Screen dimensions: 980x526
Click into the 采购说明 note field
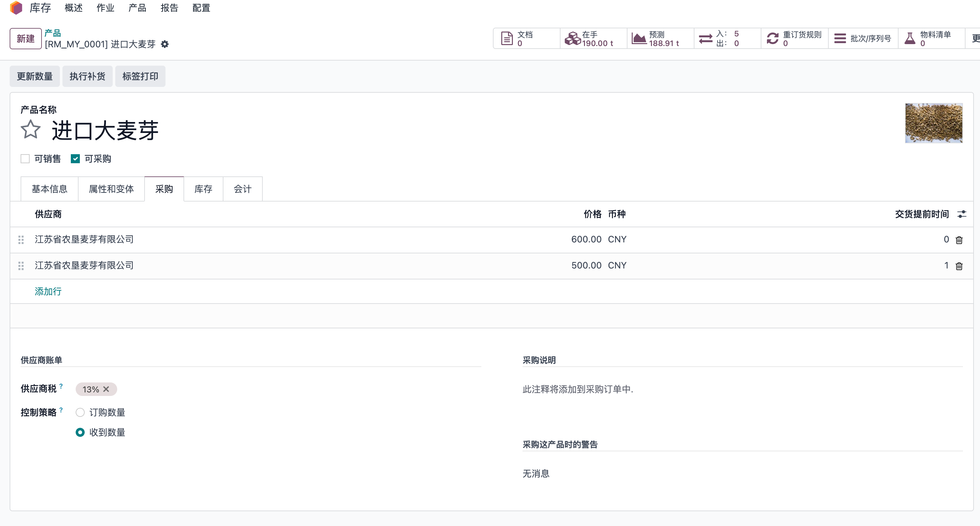tap(742, 390)
